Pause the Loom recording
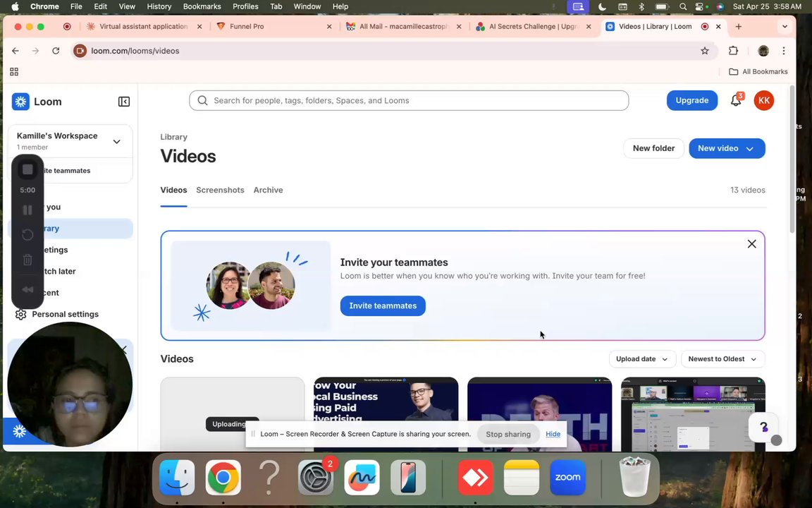This screenshot has width=812, height=508. tap(28, 210)
